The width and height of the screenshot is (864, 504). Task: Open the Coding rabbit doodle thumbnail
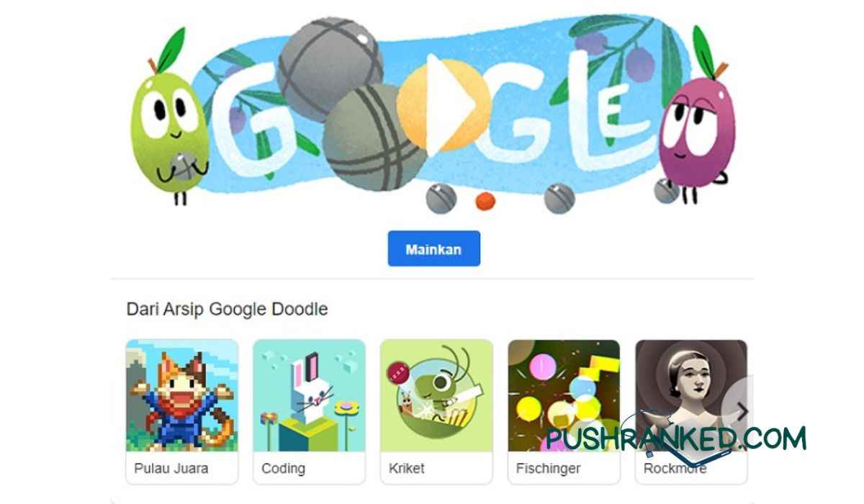310,395
